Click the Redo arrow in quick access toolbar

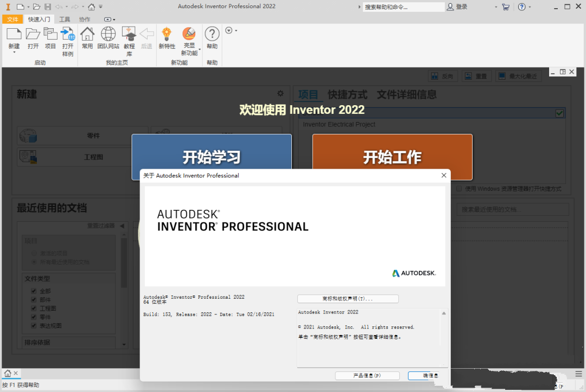(x=75, y=7)
